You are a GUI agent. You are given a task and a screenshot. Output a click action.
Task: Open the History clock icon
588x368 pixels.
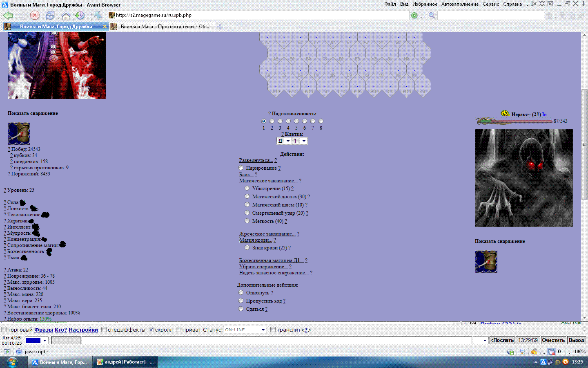pos(80,16)
